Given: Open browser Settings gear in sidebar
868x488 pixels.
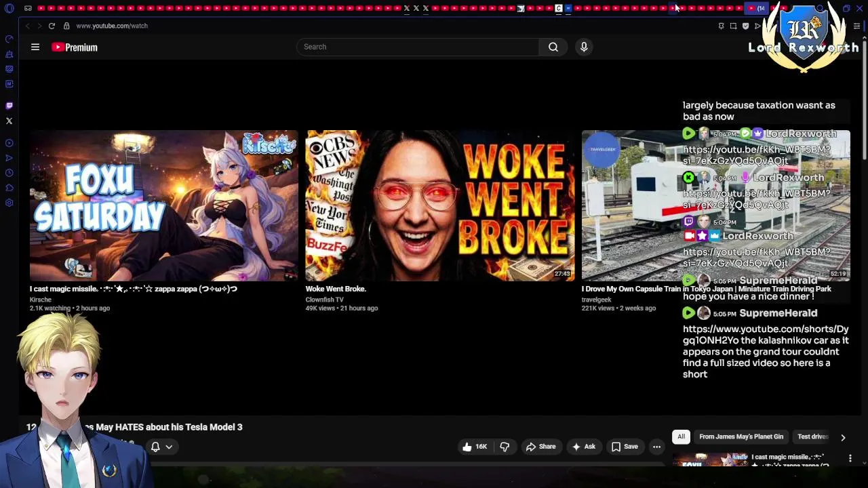Looking at the screenshot, I should pyautogui.click(x=9, y=203).
